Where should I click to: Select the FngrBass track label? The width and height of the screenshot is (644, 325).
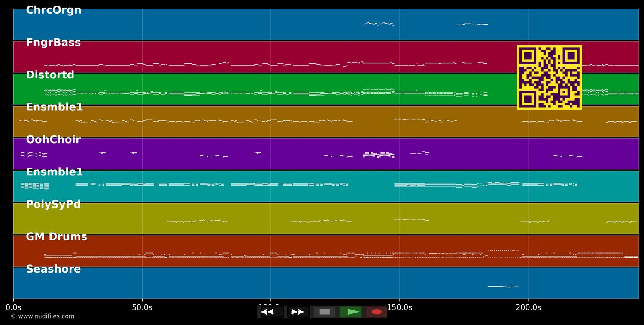point(53,43)
